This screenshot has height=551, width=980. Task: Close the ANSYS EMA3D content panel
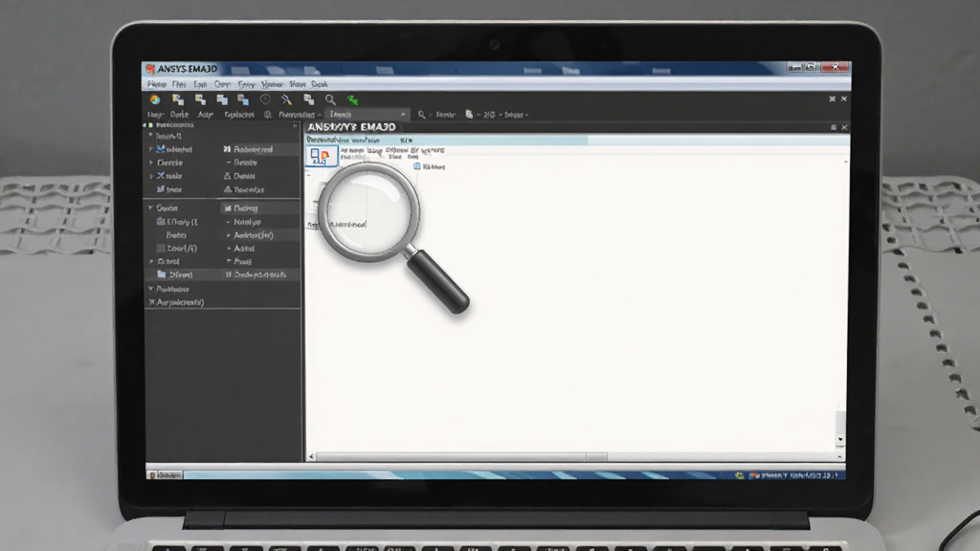pos(844,127)
